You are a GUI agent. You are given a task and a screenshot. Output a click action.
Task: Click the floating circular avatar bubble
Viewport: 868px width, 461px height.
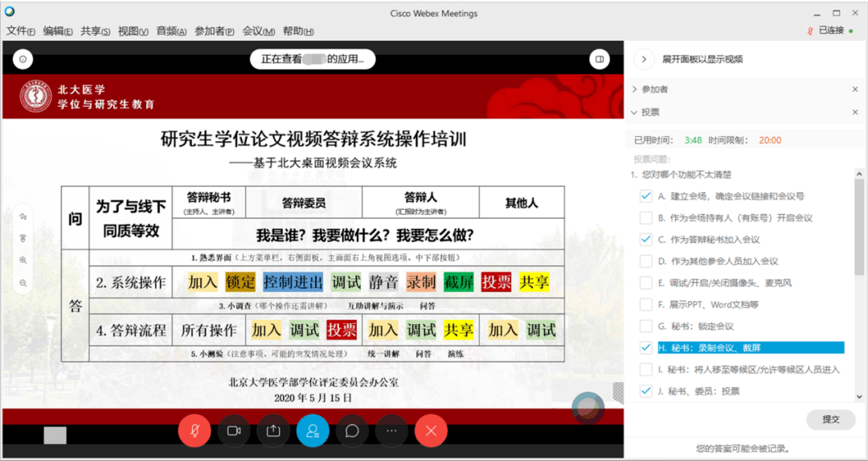point(588,409)
